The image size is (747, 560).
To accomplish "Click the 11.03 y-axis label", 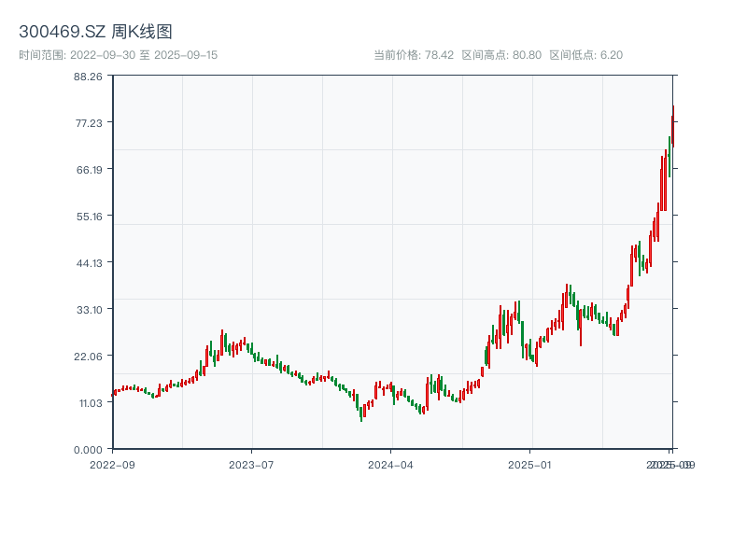I will click(x=87, y=402).
